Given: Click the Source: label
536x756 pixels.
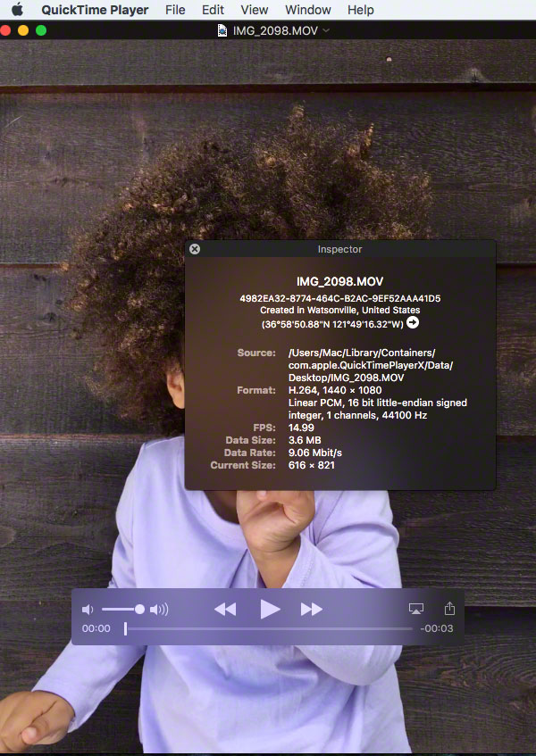Looking at the screenshot, I should point(256,353).
